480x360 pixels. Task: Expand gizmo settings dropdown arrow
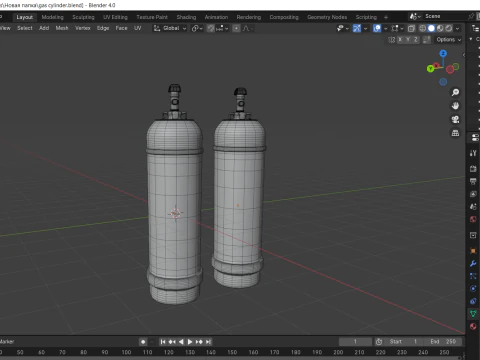365,28
